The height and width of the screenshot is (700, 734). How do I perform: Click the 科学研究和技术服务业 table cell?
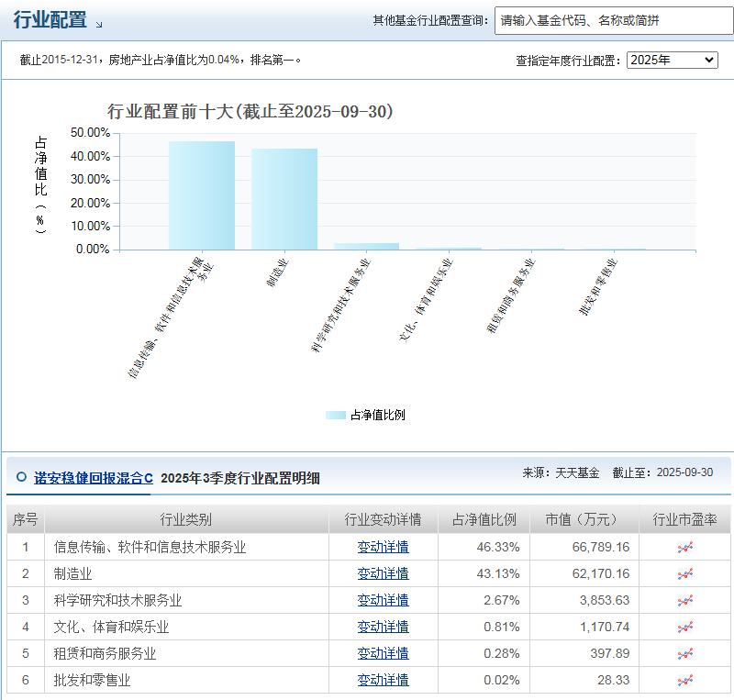tap(186, 600)
